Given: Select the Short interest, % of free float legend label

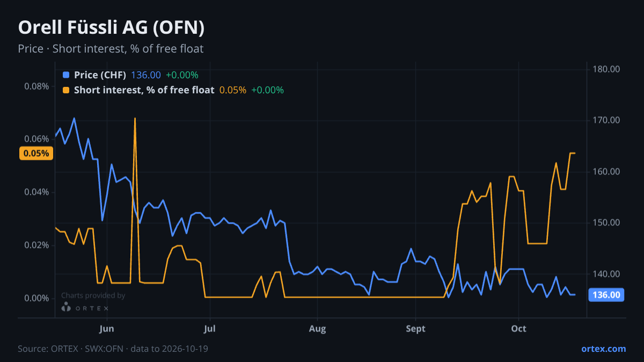Looking at the screenshot, I should (x=144, y=90).
